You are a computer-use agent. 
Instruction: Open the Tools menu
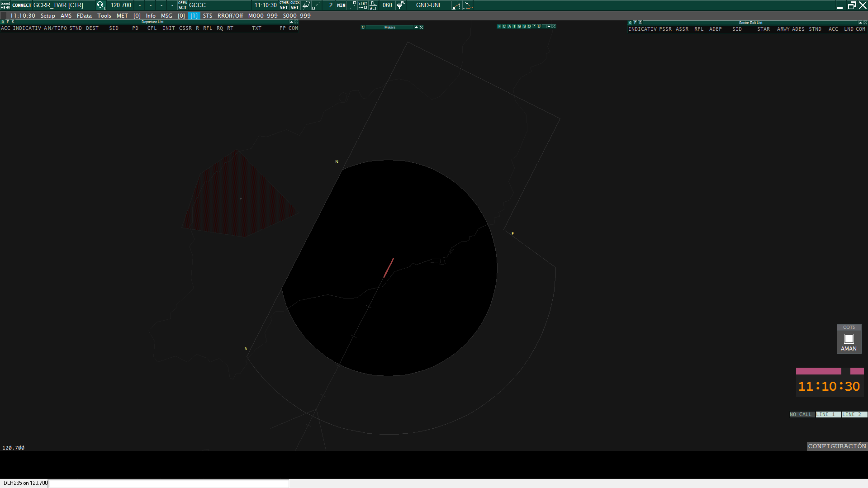104,16
